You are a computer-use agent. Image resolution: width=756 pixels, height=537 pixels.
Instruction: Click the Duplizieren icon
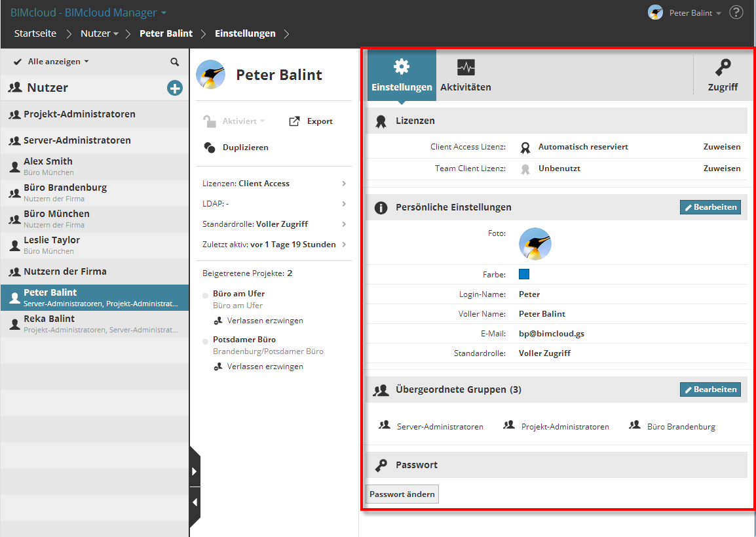[x=210, y=147]
